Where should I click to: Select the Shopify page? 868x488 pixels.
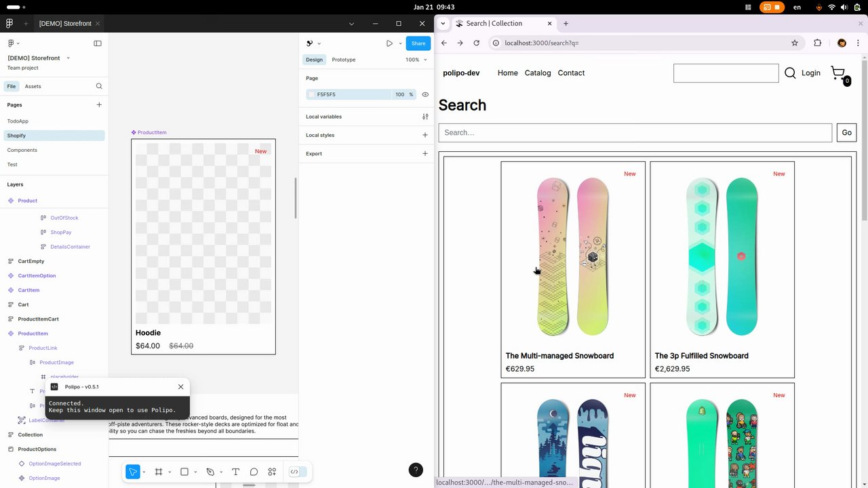(x=54, y=136)
